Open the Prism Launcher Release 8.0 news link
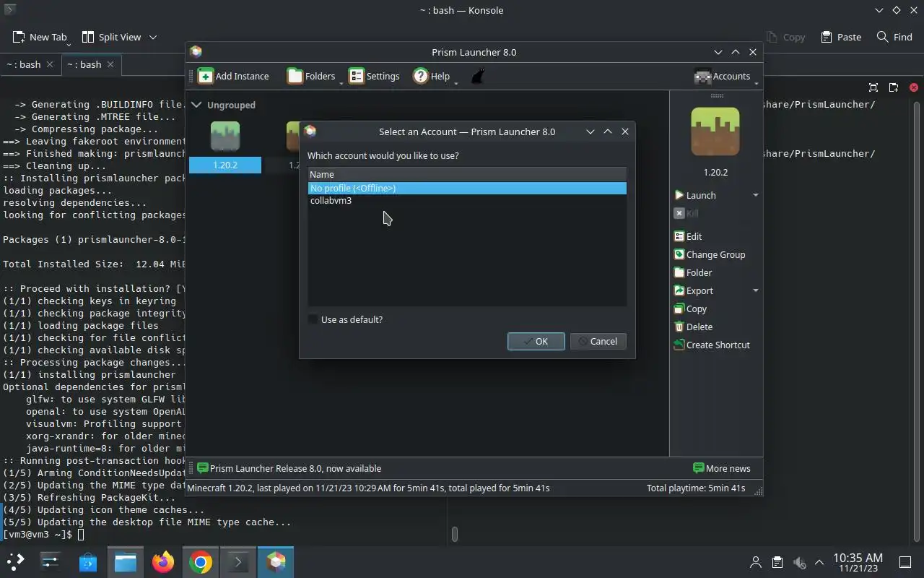Screen dimensions: 924x578 pyautogui.click(x=289, y=468)
